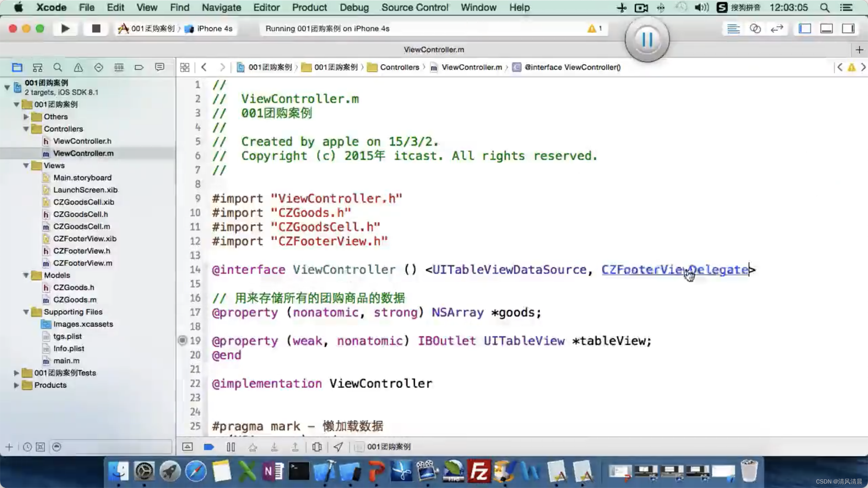Toggle the Utilities pane
This screenshot has width=868, height=488.
[848, 29]
